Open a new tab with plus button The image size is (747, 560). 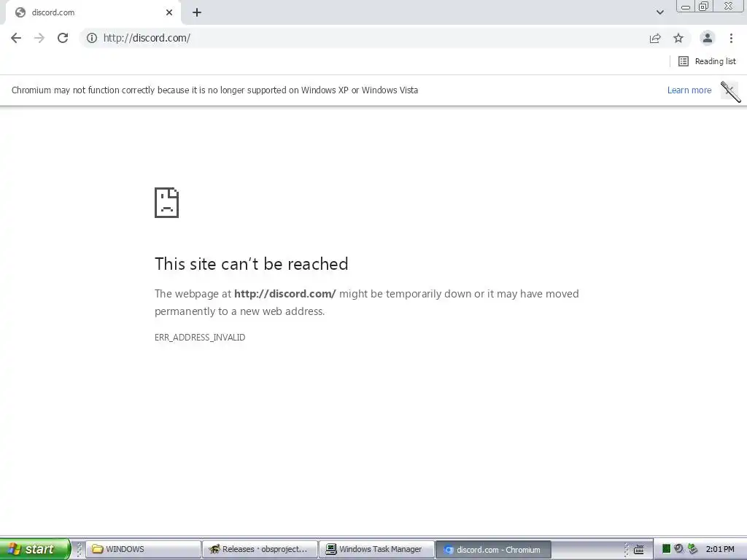197,12
